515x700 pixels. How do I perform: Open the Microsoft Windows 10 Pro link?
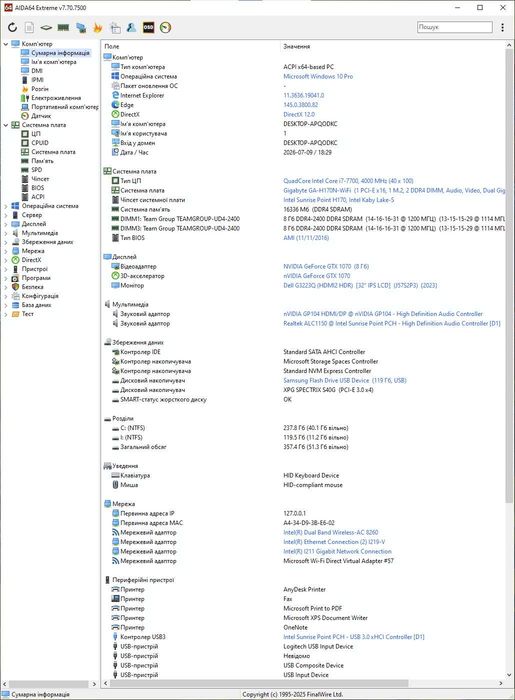318,76
